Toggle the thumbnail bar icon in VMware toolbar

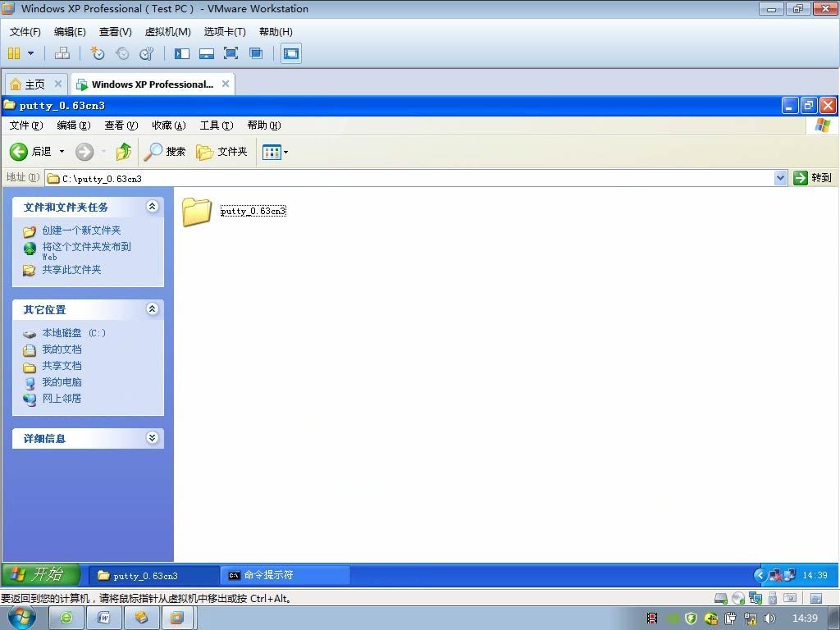click(x=206, y=53)
